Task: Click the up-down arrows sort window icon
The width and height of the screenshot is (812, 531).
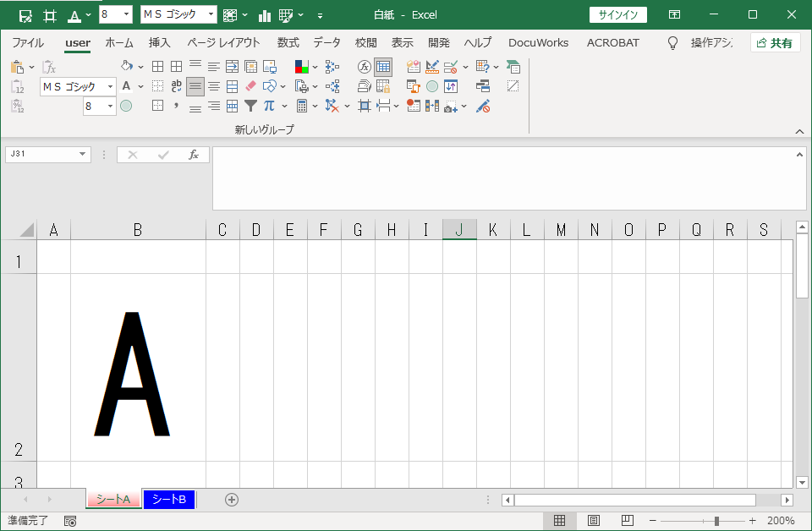Action: [x=451, y=86]
